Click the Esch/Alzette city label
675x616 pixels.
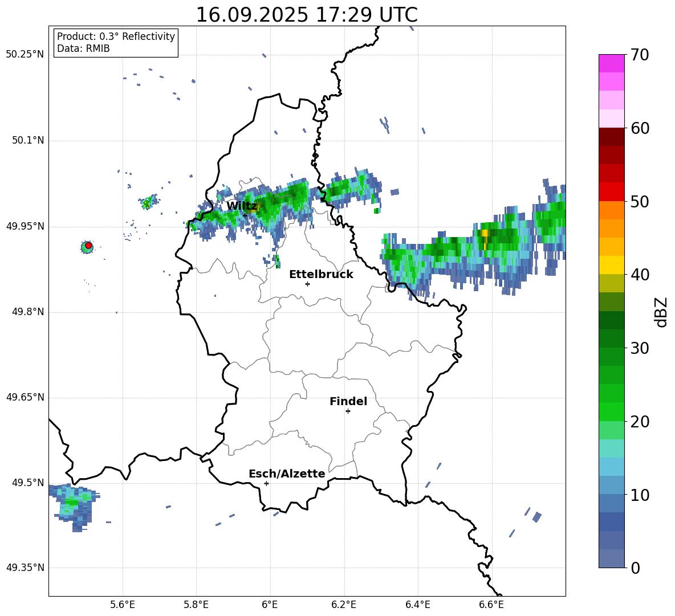287,474
